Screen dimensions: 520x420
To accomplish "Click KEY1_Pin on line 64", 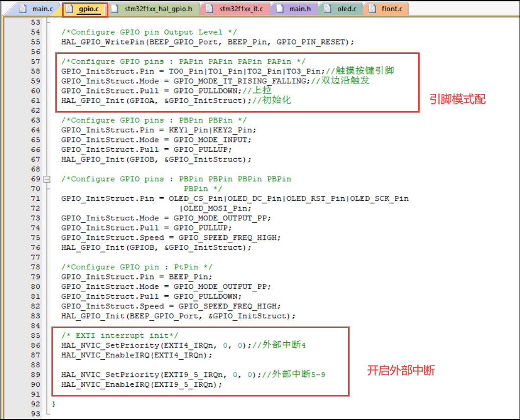I will (x=189, y=130).
